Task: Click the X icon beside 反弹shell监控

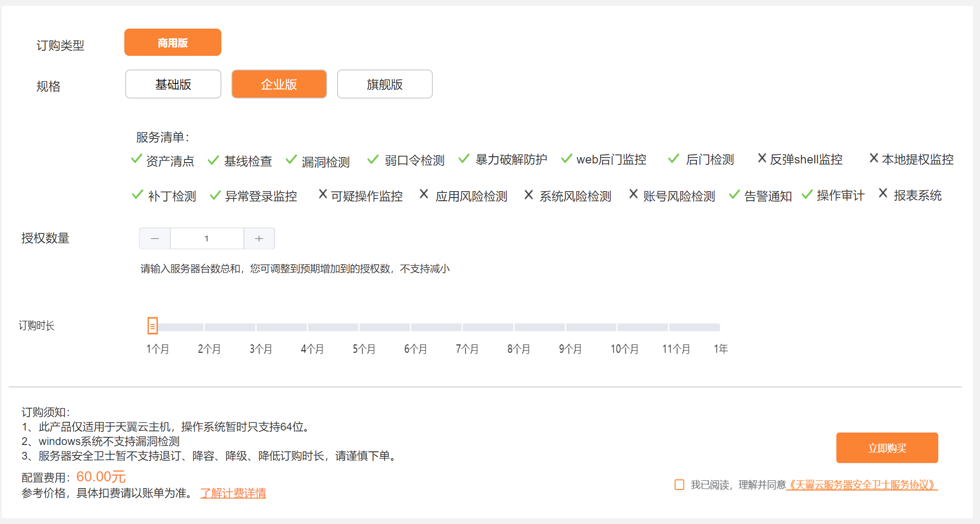Action: click(x=762, y=158)
